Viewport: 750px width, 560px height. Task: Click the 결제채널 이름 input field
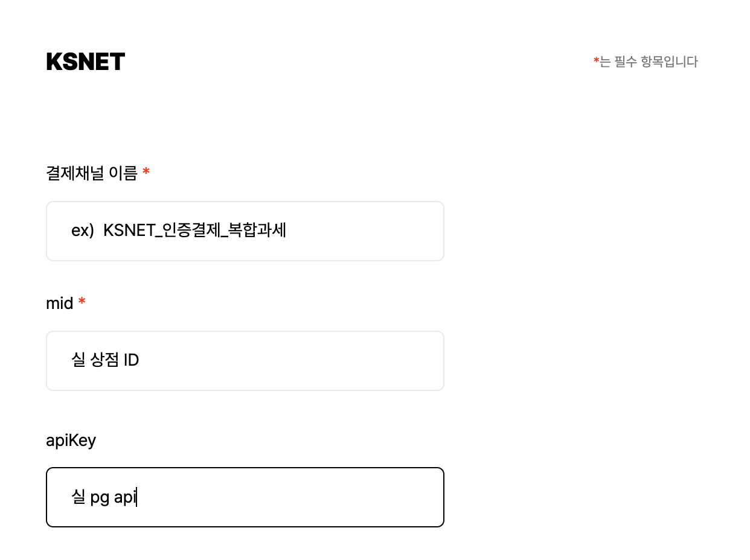pos(245,231)
